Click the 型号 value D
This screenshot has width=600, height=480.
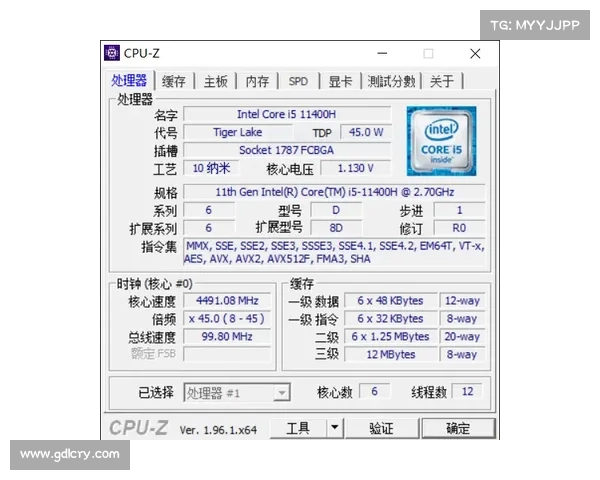336,210
